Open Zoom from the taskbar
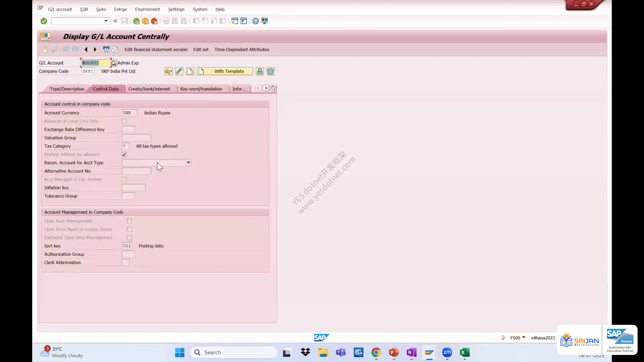Screen dimensions: 644x362 click(x=447, y=353)
